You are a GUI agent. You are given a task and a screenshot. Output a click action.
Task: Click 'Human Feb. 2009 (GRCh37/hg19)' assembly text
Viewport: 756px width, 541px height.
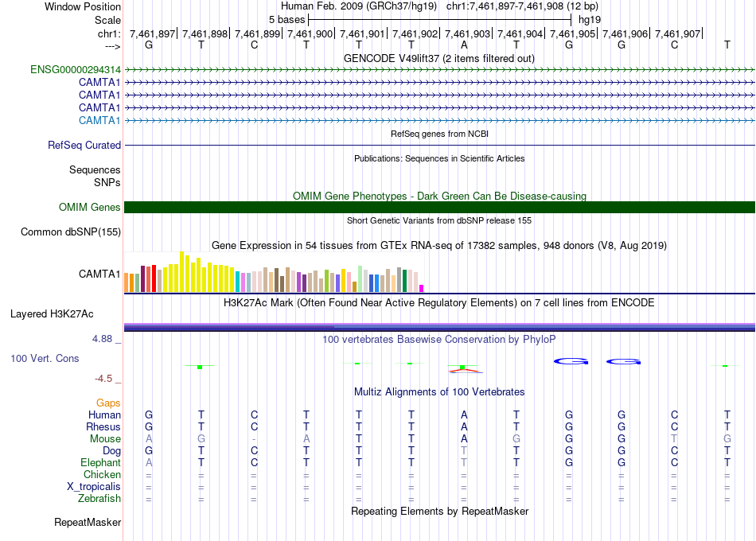[359, 6]
